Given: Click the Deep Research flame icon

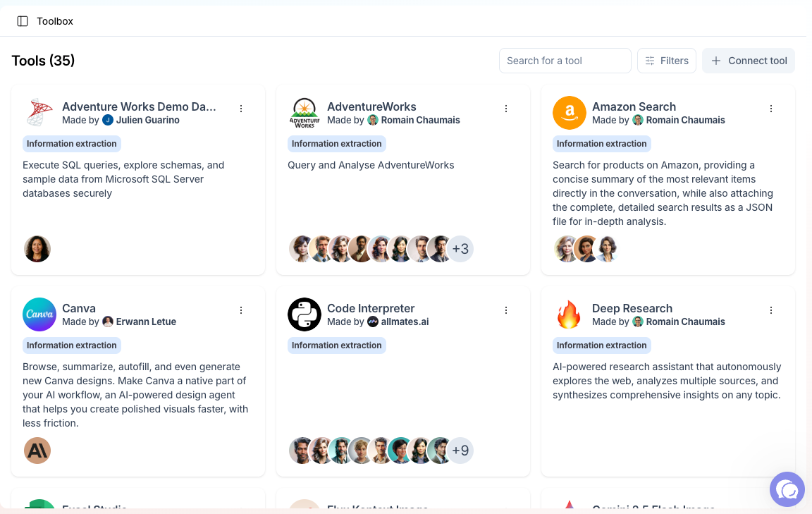Looking at the screenshot, I should point(569,314).
